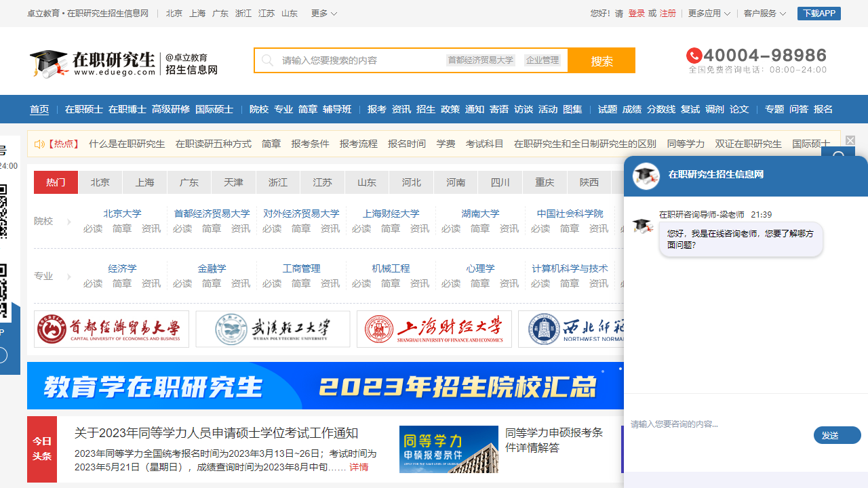Image resolution: width=868 pixels, height=488 pixels.
Task: Open the 在职硕士 nav menu item
Action: point(84,109)
